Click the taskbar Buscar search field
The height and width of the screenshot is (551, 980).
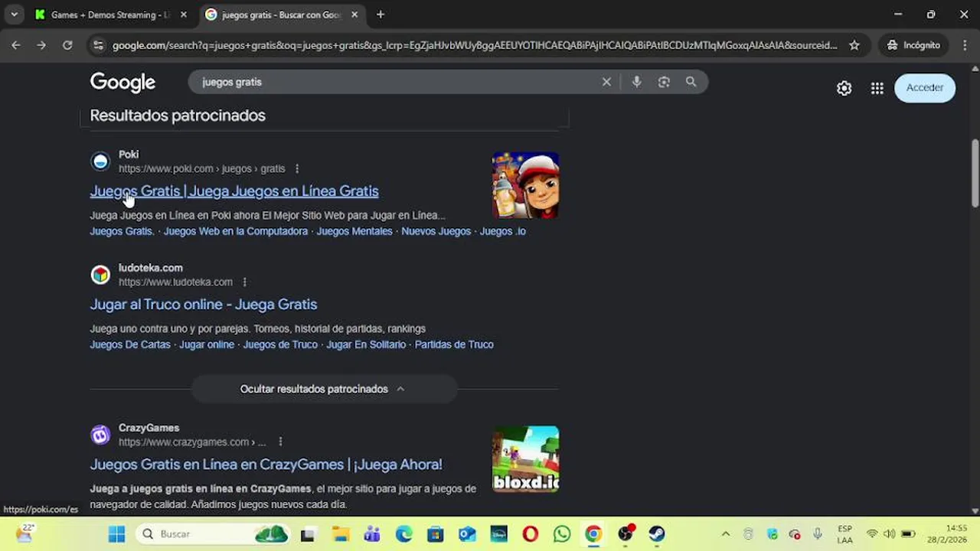click(x=214, y=534)
